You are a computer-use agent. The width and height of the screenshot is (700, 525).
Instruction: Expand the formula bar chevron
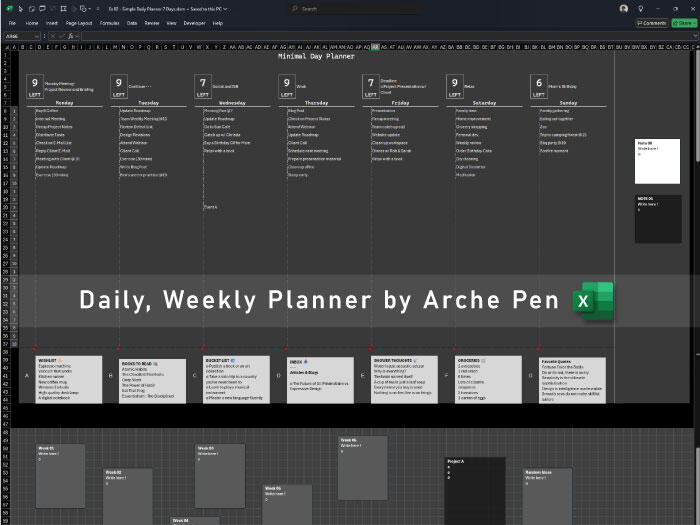point(694,36)
